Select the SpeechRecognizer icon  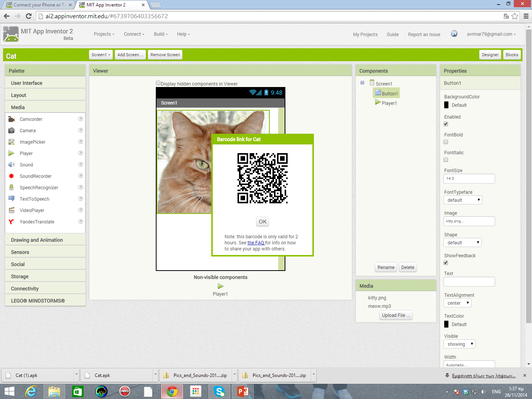coord(11,188)
